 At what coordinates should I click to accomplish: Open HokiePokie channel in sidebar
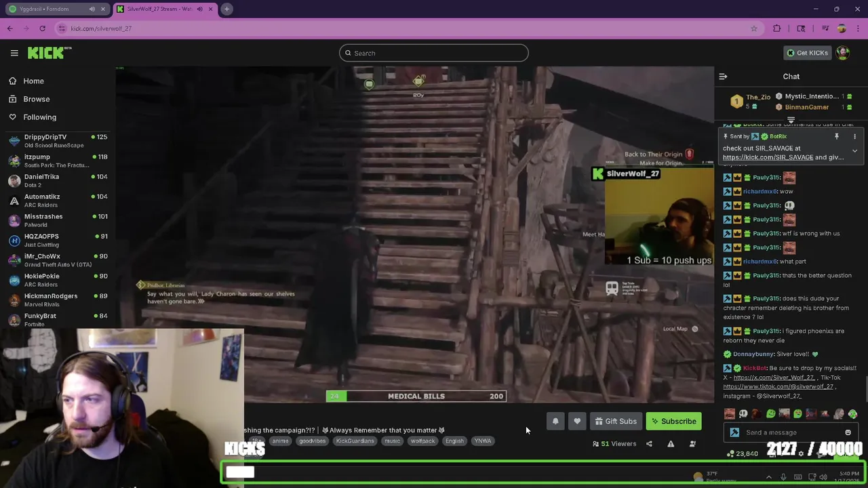point(58,280)
